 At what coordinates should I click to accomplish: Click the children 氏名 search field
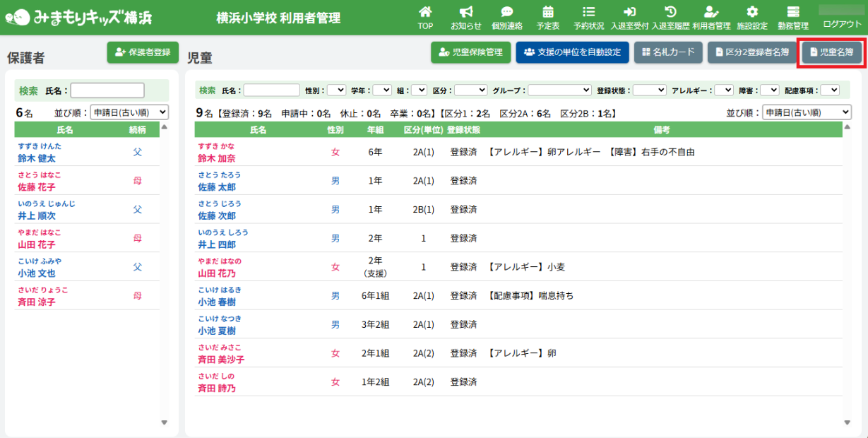coord(271,90)
